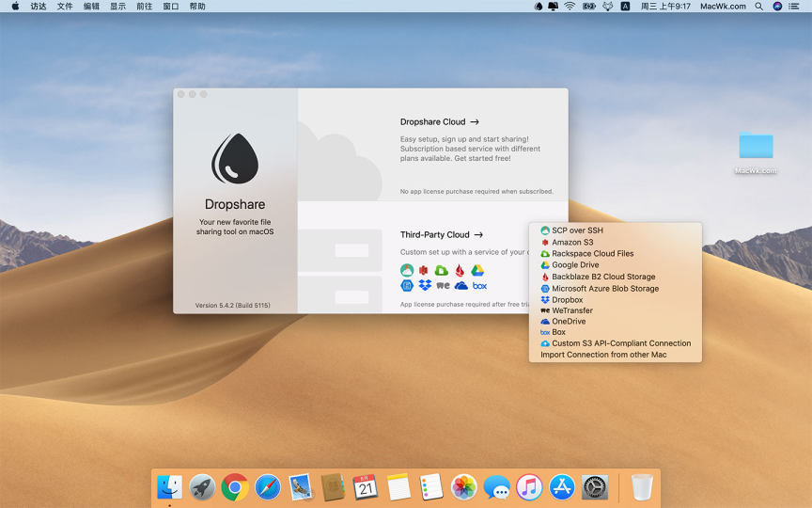The height and width of the screenshot is (508, 812).
Task: Click the Dropshare Cloud arrow link
Action: pyautogui.click(x=475, y=122)
